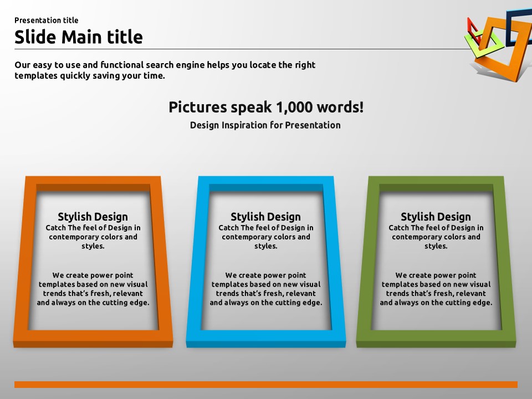Click the 'Presentation title' text
This screenshot has width=532, height=399.
(47, 21)
